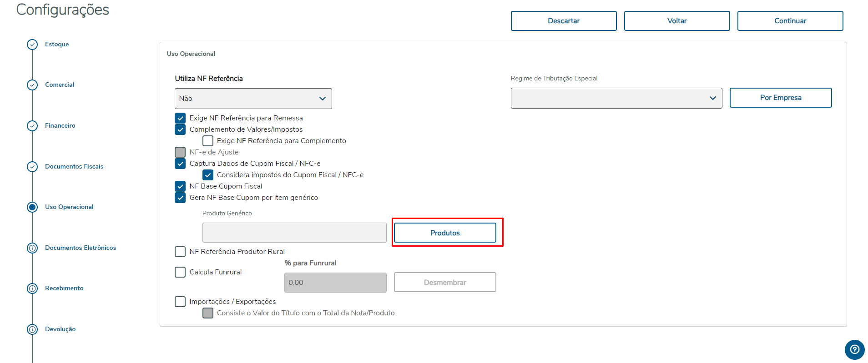Open the Utiliza NF Referência dropdown
This screenshot has height=363, width=868.
253,99
